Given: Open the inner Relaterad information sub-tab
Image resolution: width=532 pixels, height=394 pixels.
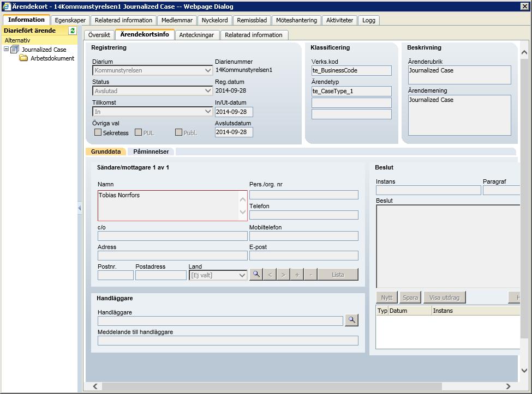Looking at the screenshot, I should pyautogui.click(x=253, y=35).
